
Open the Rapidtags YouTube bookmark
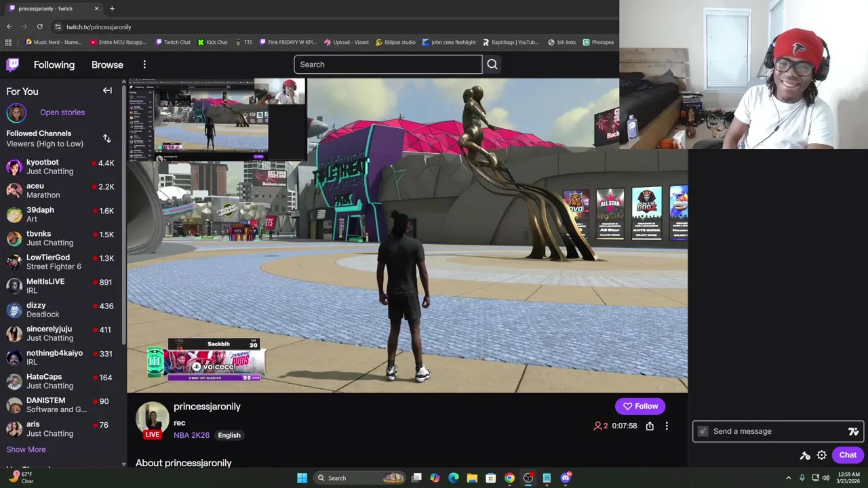tap(511, 42)
